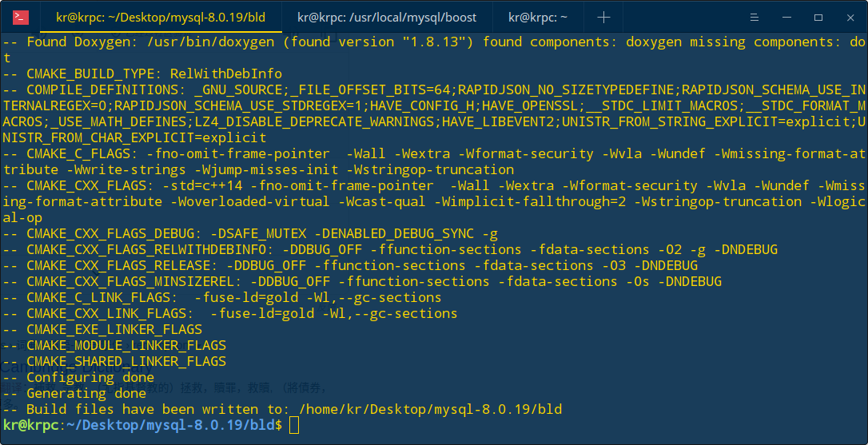Maximize the terminal window
This screenshot has height=445, width=868.
pos(818,18)
